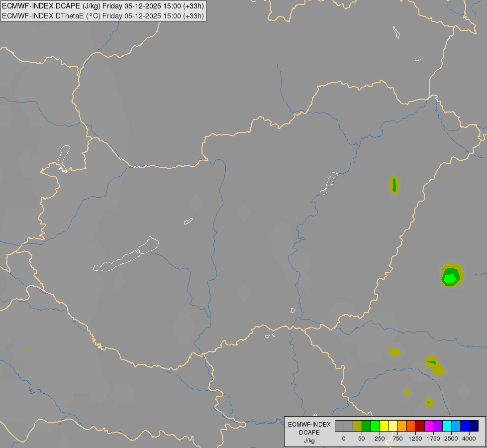Click the legend value 1250
This screenshot has height=448, width=487.
(415, 439)
